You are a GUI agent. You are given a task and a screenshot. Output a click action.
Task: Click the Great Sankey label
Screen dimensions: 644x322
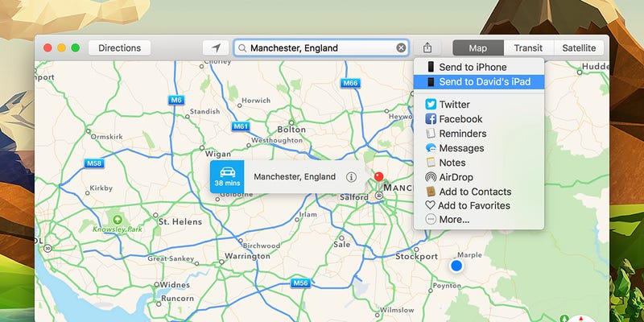tap(171, 258)
